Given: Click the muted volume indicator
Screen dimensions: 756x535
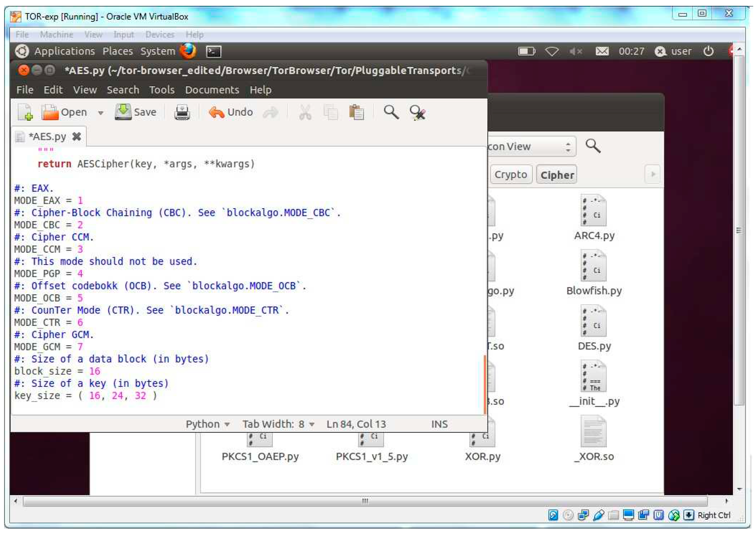Looking at the screenshot, I should tap(576, 51).
